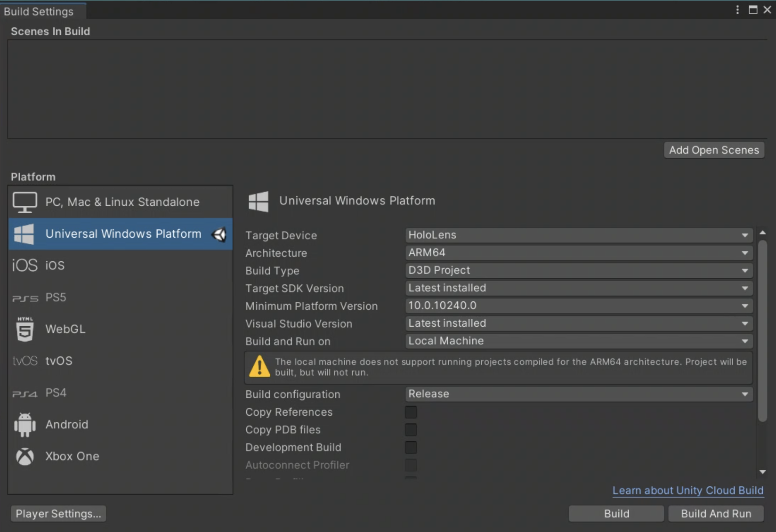Close the Build Settings window

point(767,10)
